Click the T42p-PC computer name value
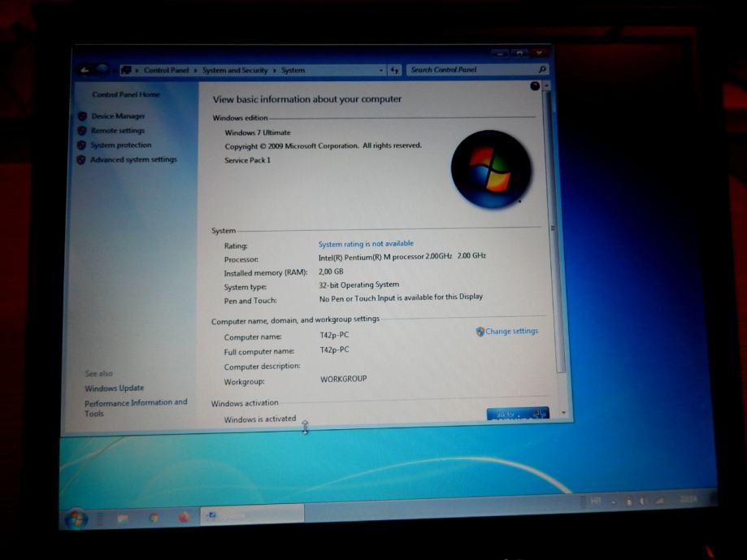747x560 pixels. pyautogui.click(x=334, y=335)
